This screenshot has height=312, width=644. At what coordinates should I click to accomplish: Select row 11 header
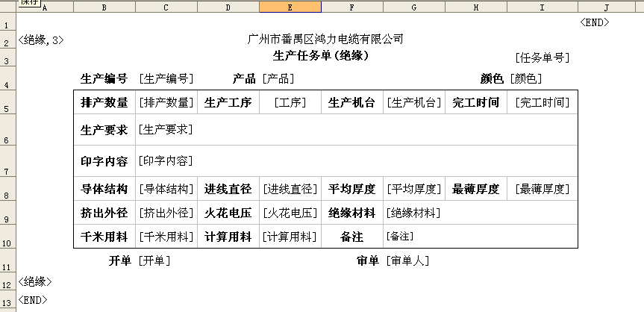(7, 260)
